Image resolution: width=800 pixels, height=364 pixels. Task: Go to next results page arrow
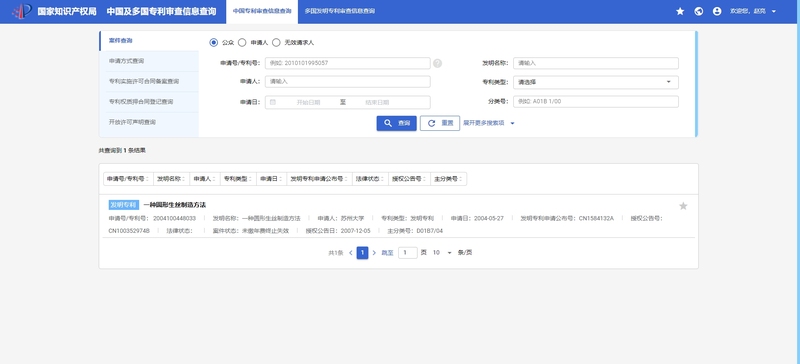point(374,253)
